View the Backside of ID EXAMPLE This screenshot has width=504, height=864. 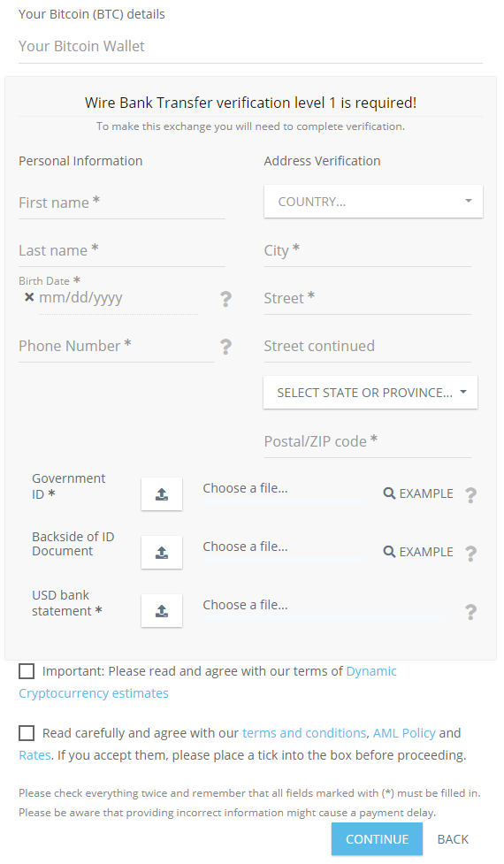pyautogui.click(x=418, y=552)
